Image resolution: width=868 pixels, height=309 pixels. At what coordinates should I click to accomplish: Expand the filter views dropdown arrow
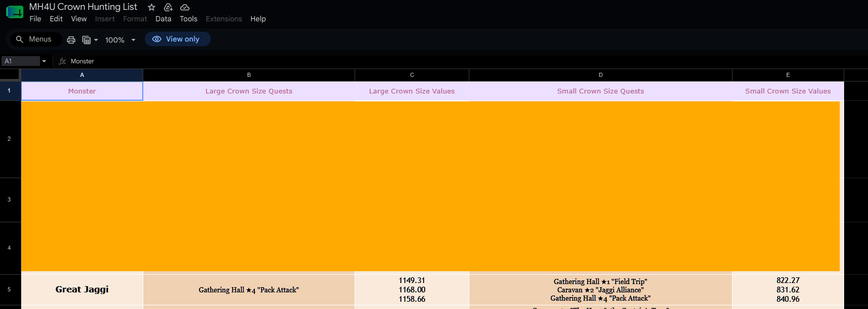coord(96,40)
